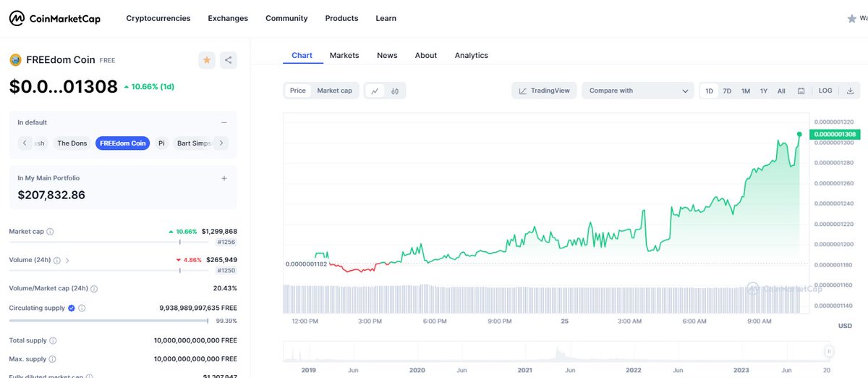868x378 pixels.
Task: Select the Bart Simpson watchlist chip
Action: [194, 143]
